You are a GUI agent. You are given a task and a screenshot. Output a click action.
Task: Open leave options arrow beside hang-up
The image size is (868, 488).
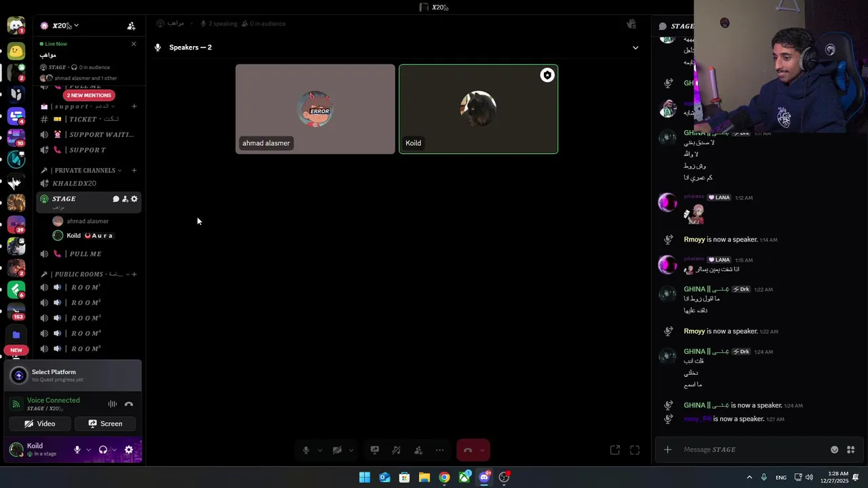(482, 450)
